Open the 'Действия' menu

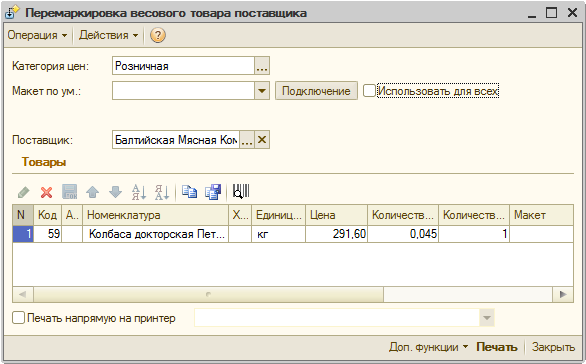pyautogui.click(x=108, y=36)
